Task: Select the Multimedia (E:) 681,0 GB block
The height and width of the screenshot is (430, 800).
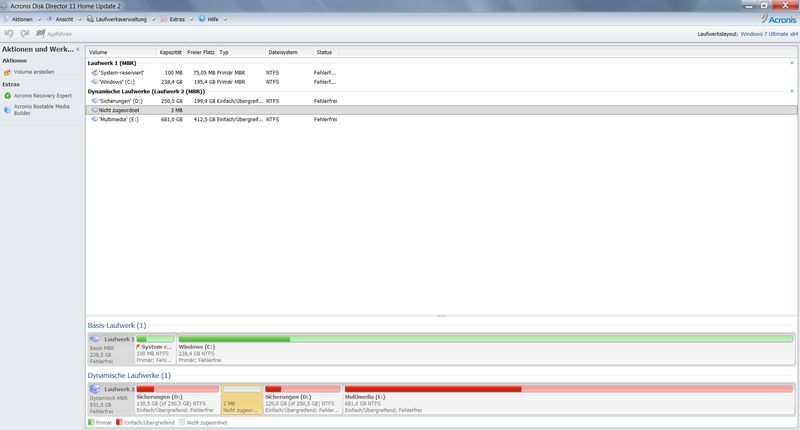Action: tap(568, 399)
